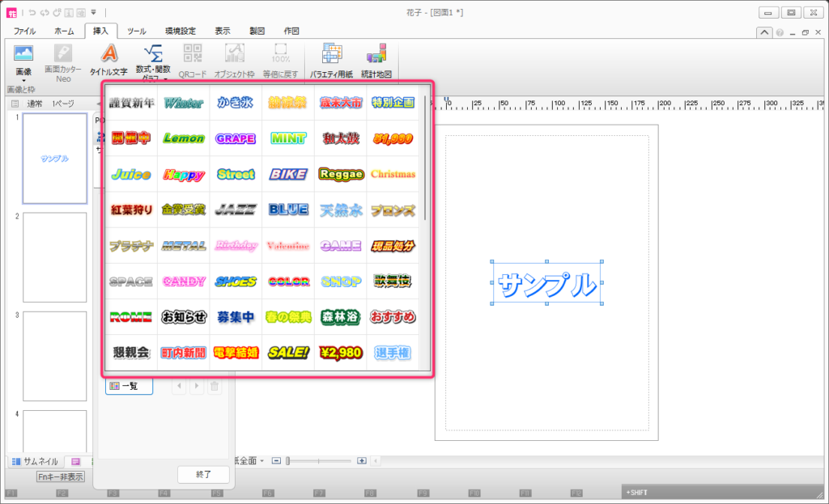Choose the 謹賀新年 title style

click(x=131, y=103)
